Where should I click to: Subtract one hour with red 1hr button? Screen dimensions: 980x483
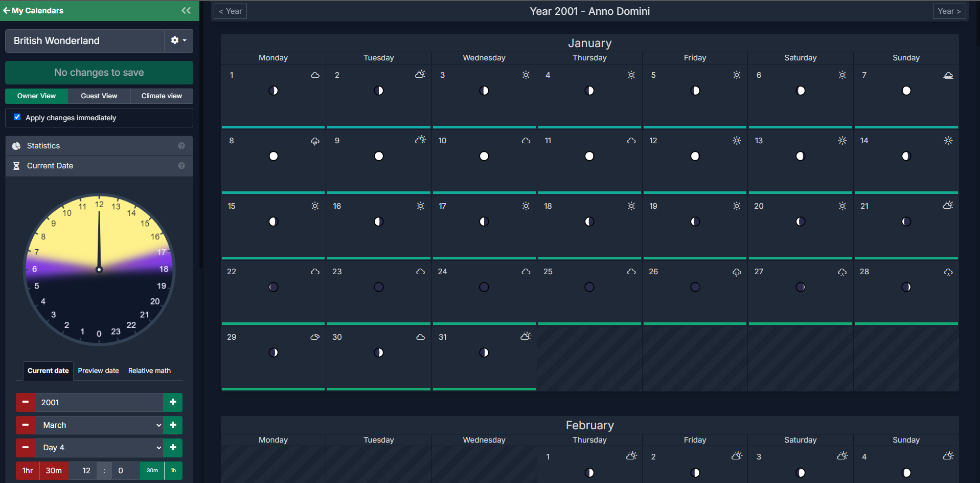[28, 471]
